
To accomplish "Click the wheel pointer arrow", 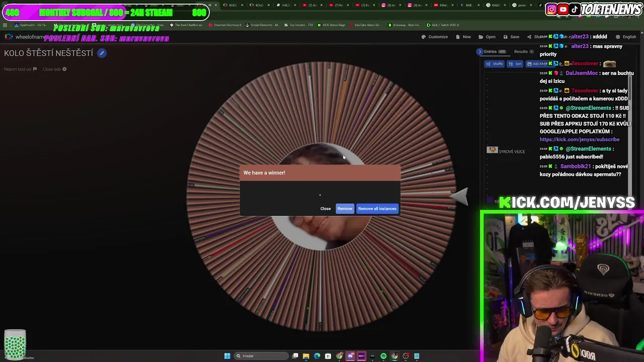I will 459,197.
